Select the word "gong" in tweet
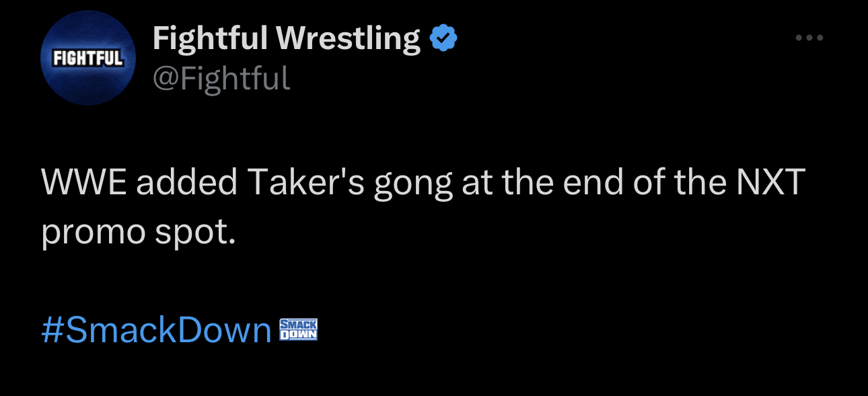Image resolution: width=868 pixels, height=396 pixels. point(414,186)
